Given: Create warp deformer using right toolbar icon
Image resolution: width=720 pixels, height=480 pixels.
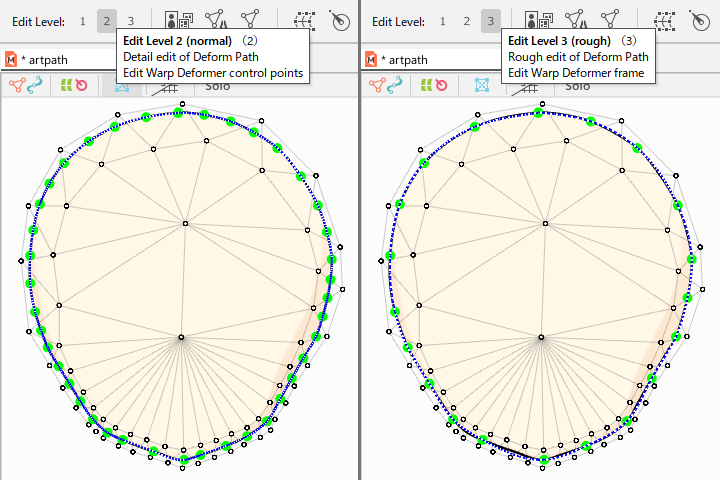Looking at the screenshot, I should click(x=664, y=20).
